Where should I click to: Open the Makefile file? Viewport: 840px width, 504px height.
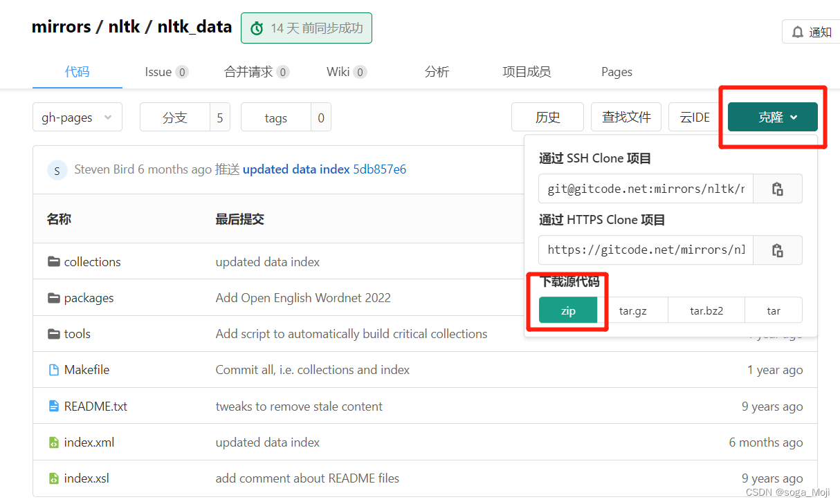pyautogui.click(x=86, y=370)
